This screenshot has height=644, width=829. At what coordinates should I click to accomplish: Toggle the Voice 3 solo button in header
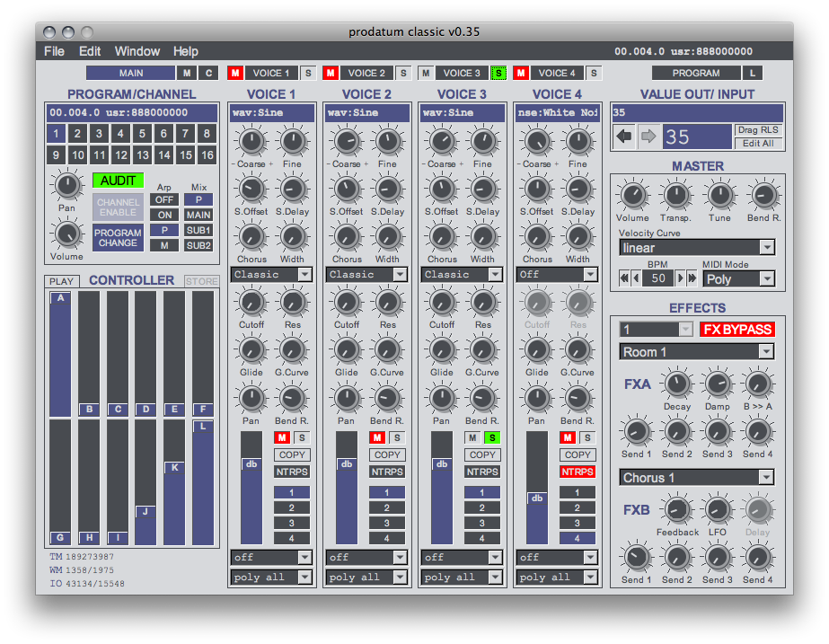pyautogui.click(x=498, y=73)
